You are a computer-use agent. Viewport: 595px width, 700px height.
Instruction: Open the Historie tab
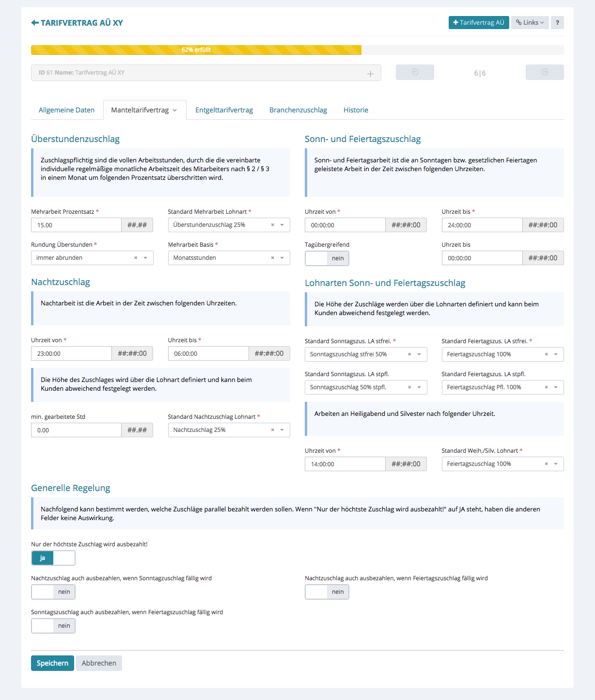point(356,110)
